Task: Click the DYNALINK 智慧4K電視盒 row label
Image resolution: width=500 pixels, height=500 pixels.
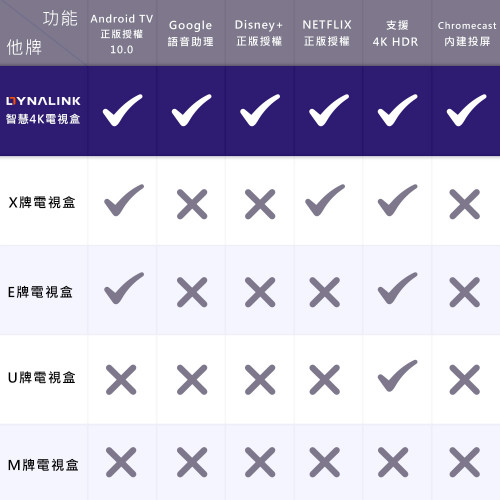Action: 43,111
